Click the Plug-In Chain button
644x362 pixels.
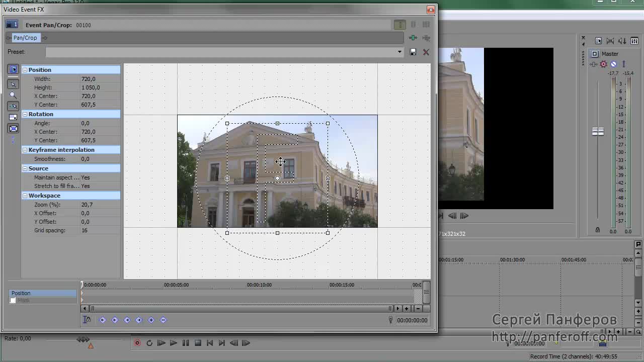click(x=413, y=38)
